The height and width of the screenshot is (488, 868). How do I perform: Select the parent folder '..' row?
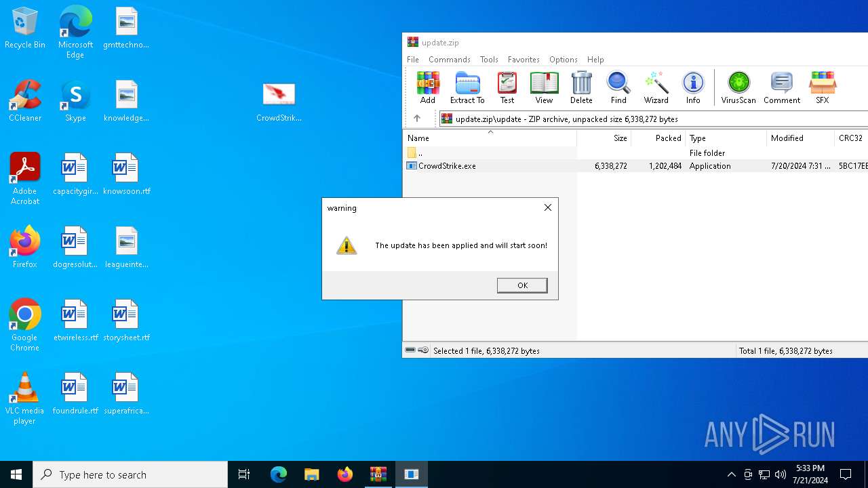(635, 153)
